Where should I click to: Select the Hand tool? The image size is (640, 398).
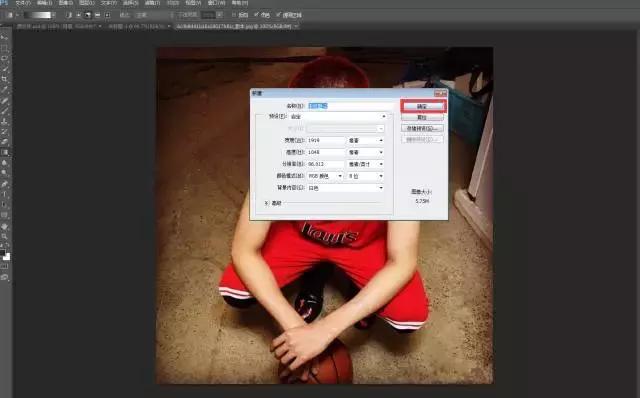tap(5, 226)
